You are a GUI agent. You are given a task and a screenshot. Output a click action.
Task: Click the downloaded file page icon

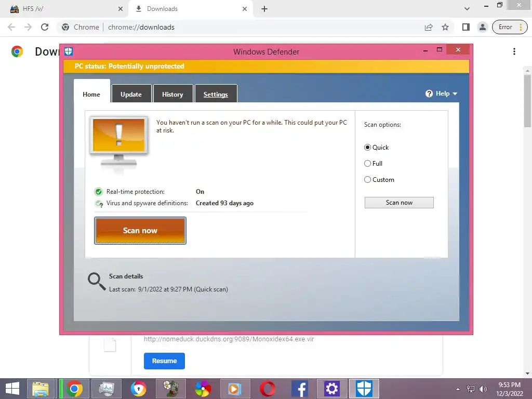pos(110,345)
